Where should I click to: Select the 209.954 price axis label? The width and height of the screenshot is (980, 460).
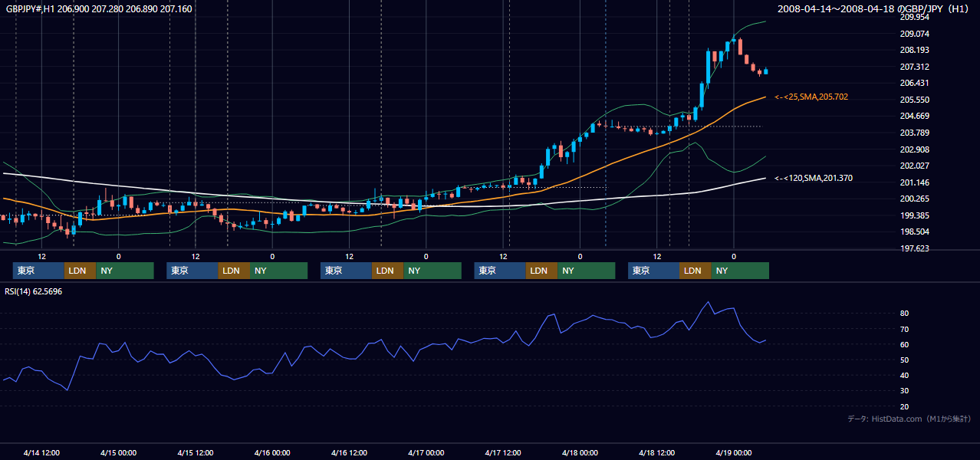[915, 18]
